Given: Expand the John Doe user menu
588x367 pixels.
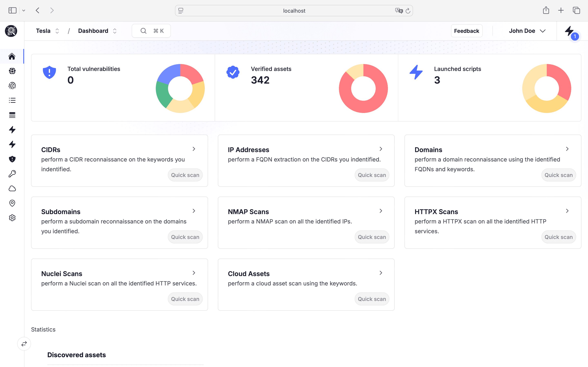Looking at the screenshot, I should point(527,31).
